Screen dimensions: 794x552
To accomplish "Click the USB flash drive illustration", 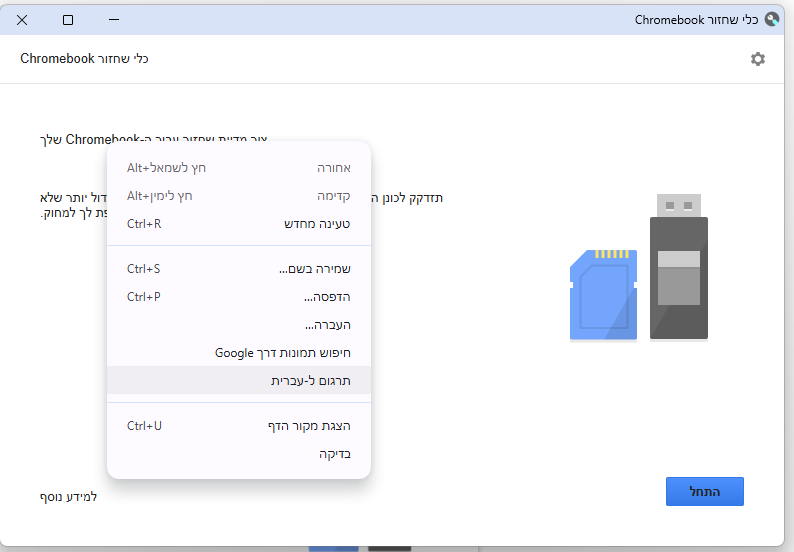I will [x=679, y=266].
